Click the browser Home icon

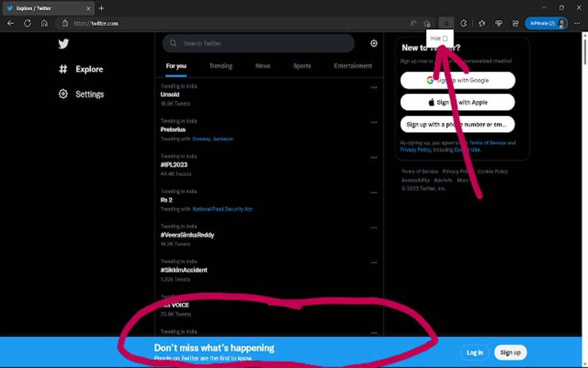(x=45, y=23)
